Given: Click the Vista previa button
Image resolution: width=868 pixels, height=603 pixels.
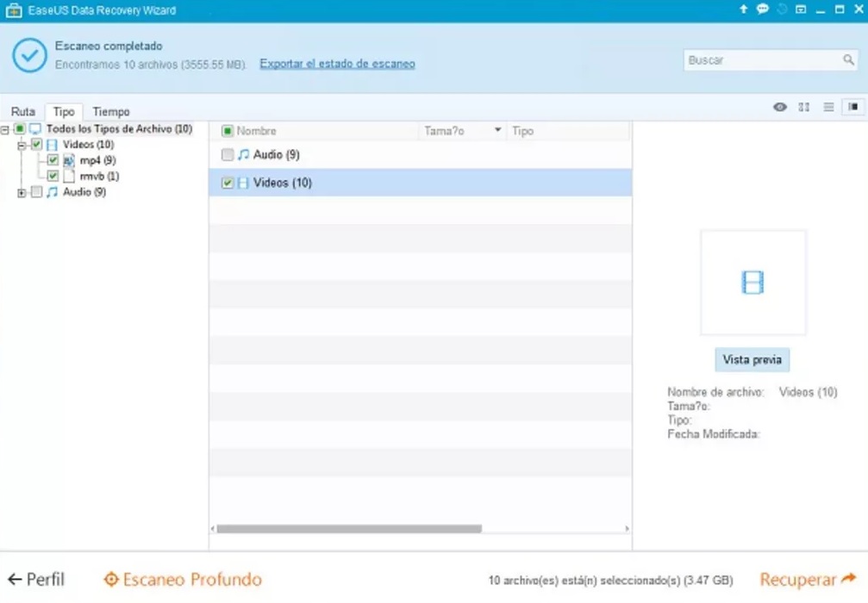Looking at the screenshot, I should pos(752,359).
